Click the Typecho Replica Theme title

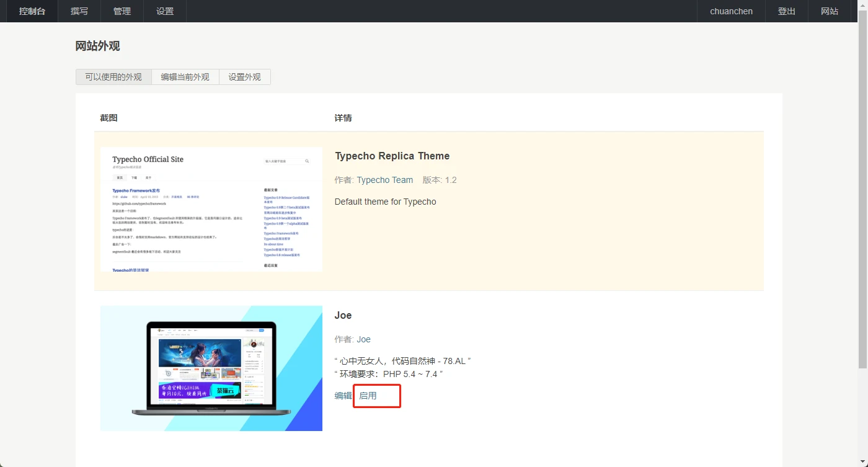click(392, 156)
